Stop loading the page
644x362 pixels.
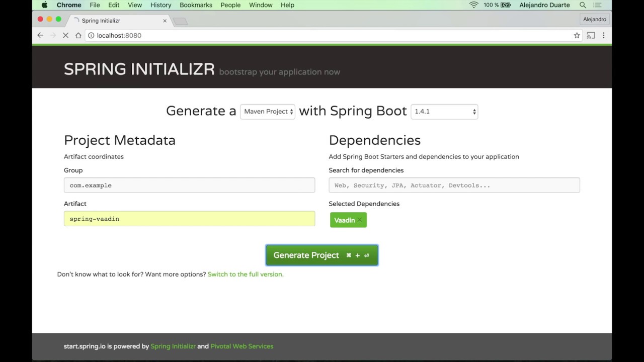[x=65, y=35]
